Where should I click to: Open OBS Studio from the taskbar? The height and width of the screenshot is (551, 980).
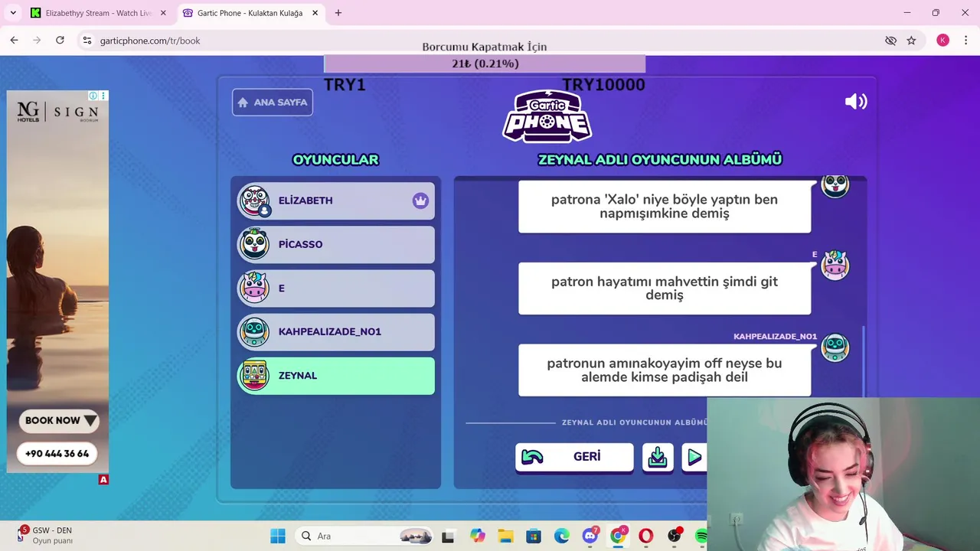point(675,536)
